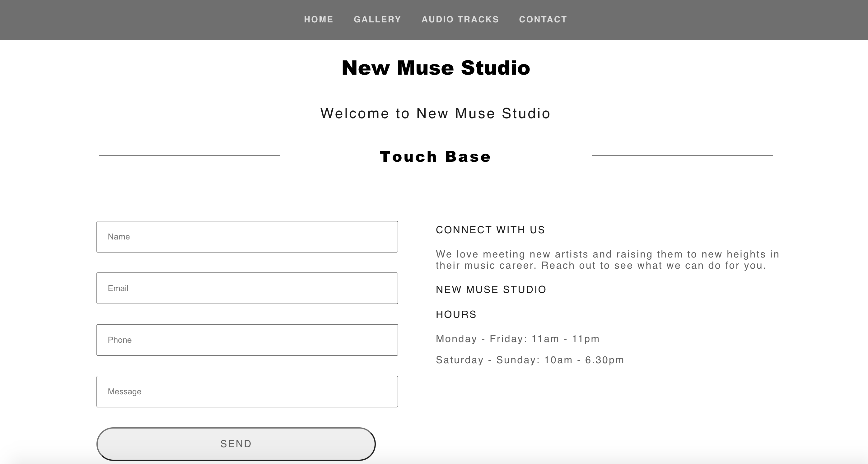Click the Touch Base section heading
Image resolution: width=868 pixels, height=464 pixels.
pyautogui.click(x=435, y=156)
